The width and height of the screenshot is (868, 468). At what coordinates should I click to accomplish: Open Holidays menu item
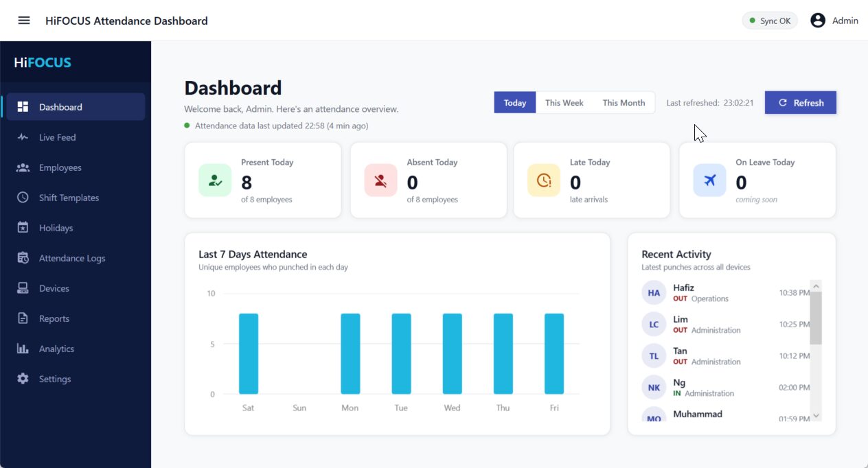76,228
